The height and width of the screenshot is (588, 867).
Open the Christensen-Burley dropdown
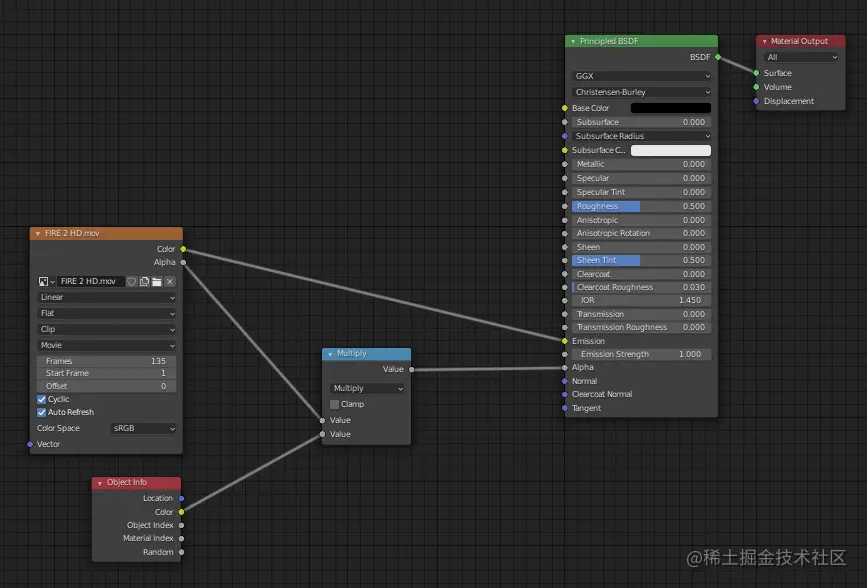coord(641,92)
